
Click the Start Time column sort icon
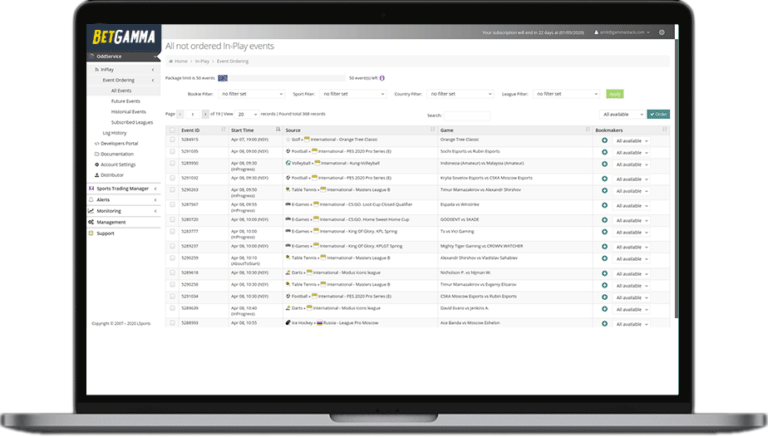[x=278, y=130]
